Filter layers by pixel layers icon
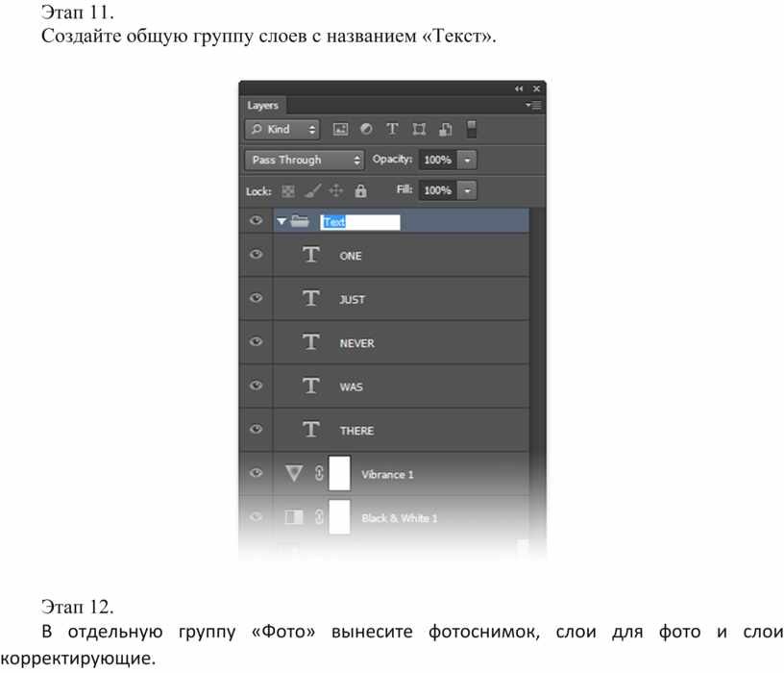 point(340,130)
